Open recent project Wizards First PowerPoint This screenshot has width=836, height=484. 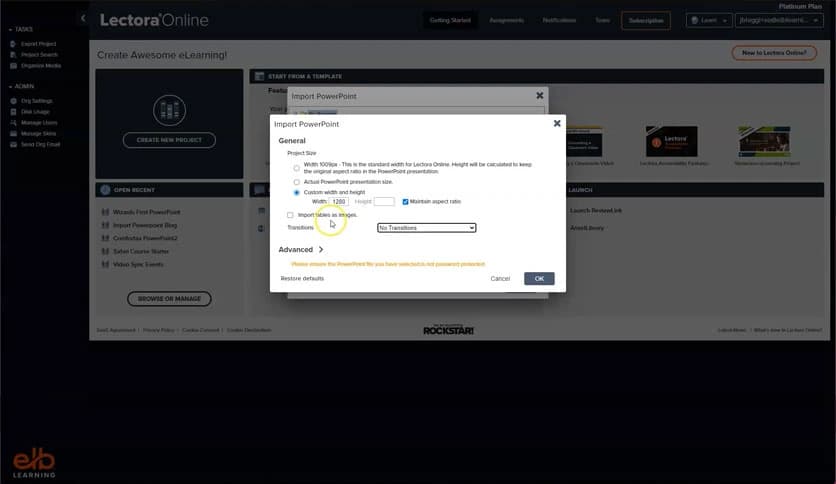pyautogui.click(x=147, y=212)
